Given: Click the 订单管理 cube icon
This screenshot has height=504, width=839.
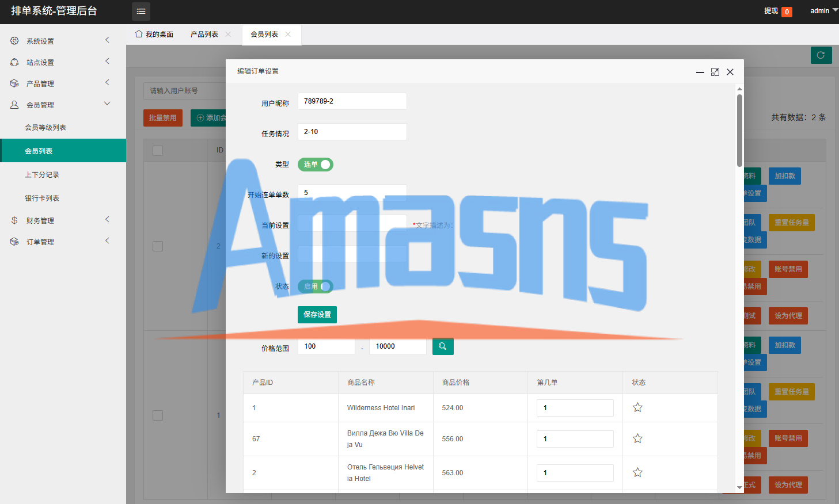Looking at the screenshot, I should click(14, 242).
